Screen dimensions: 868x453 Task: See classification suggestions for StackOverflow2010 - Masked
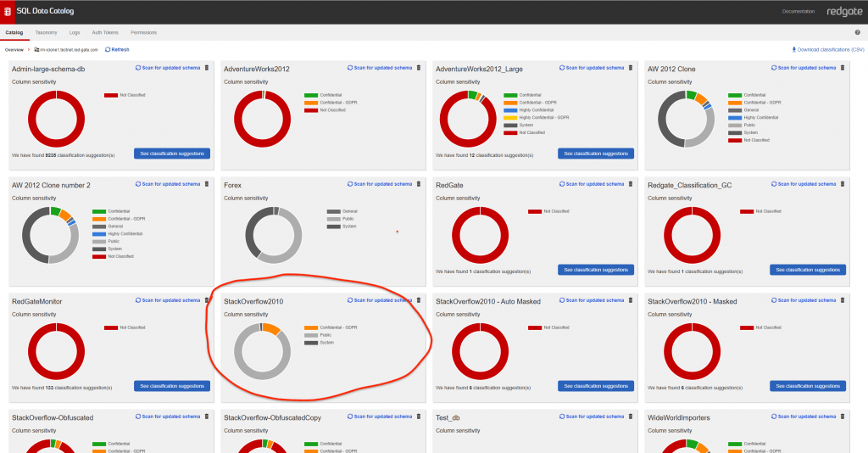point(808,386)
